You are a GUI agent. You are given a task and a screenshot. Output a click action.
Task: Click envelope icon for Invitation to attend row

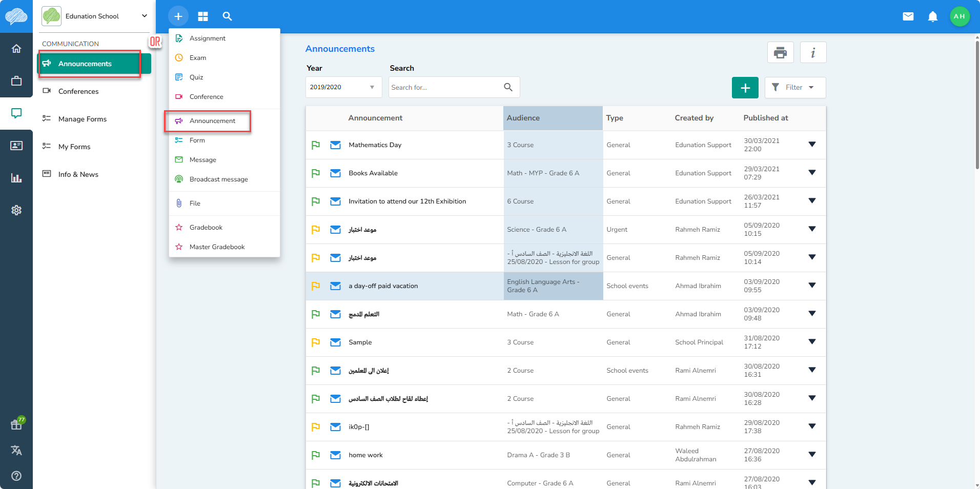(x=335, y=201)
